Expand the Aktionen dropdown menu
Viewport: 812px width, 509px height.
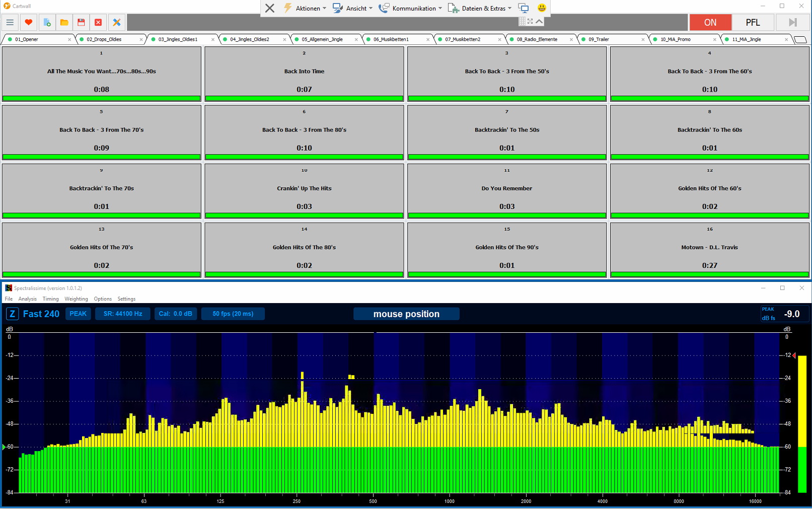click(305, 8)
